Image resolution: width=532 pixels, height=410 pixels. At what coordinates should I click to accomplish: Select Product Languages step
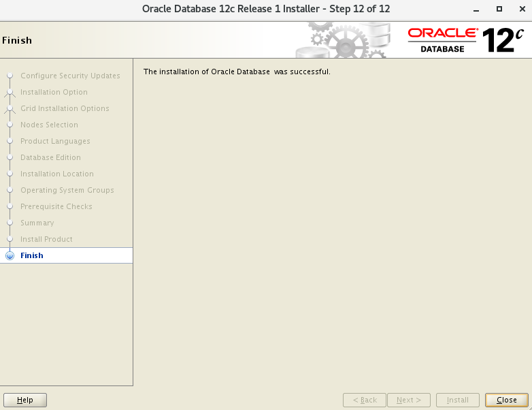(x=55, y=141)
